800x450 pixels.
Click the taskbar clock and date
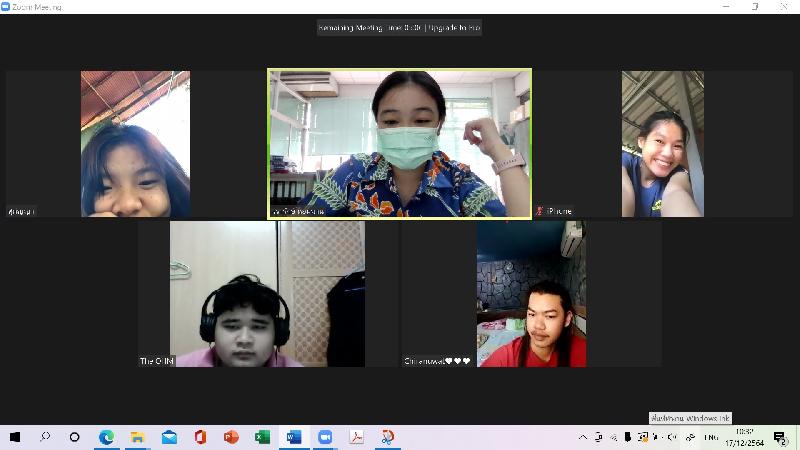click(745, 437)
